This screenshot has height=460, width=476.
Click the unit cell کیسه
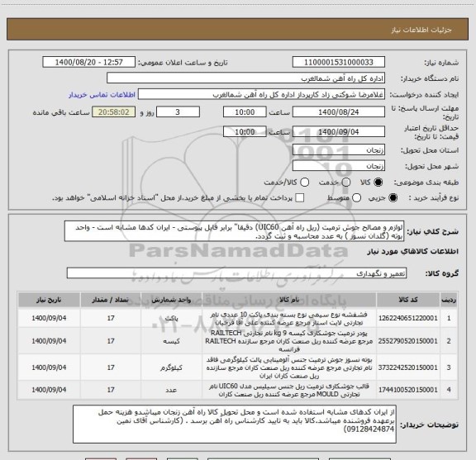point(171,341)
